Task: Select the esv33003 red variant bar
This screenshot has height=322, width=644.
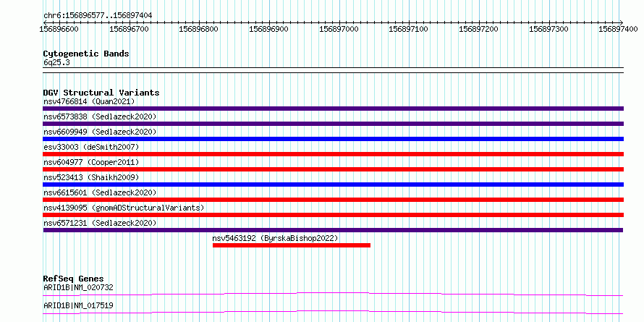Action: [x=333, y=154]
